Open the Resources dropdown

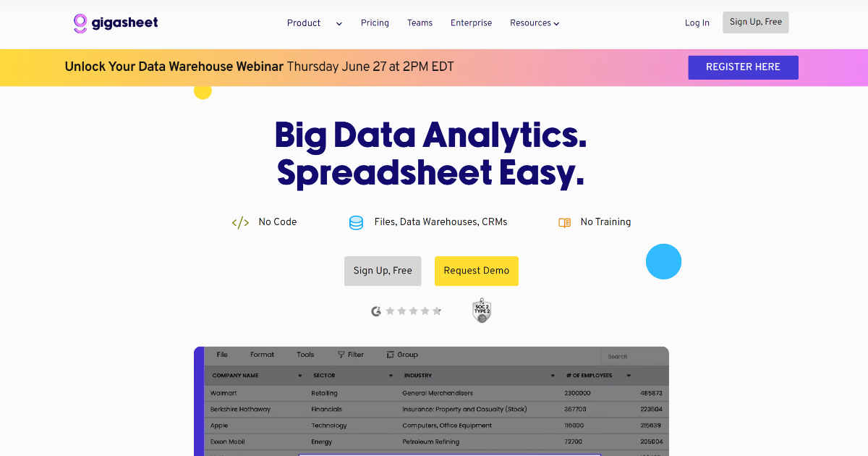tap(535, 23)
